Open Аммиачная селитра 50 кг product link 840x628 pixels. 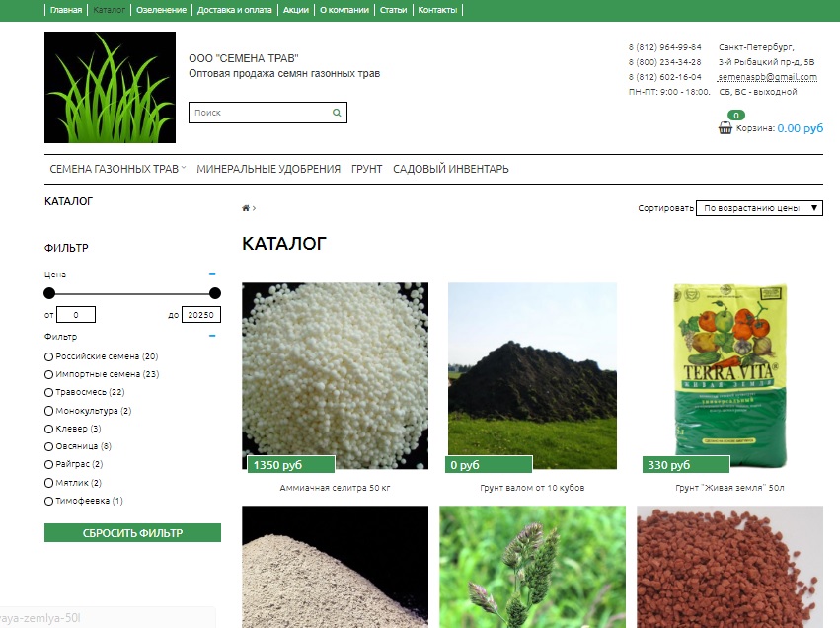click(335, 488)
